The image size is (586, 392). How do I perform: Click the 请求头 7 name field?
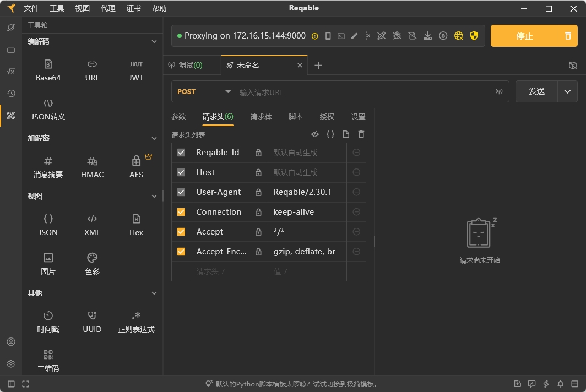pyautogui.click(x=229, y=271)
